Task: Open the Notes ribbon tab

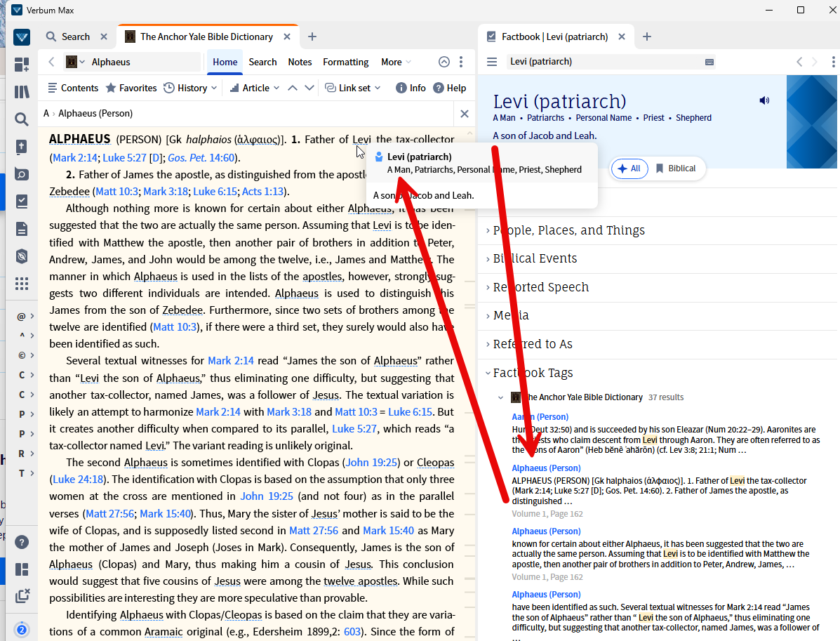Action: [x=300, y=62]
